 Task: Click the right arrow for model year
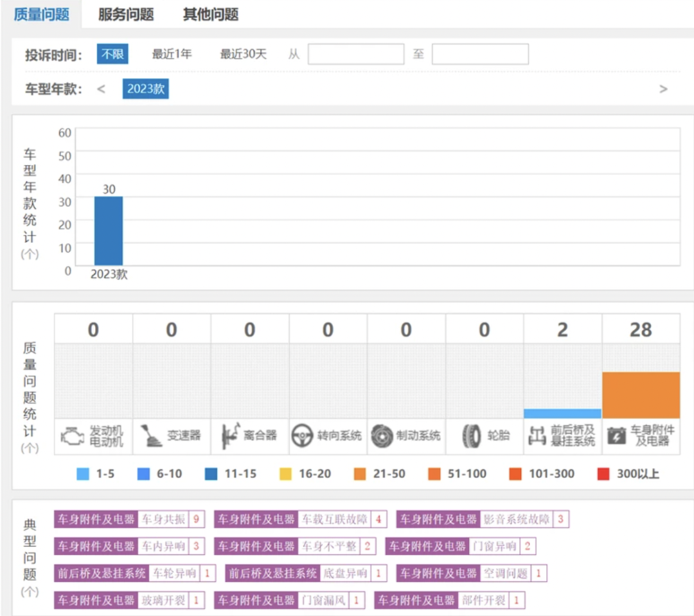point(663,89)
